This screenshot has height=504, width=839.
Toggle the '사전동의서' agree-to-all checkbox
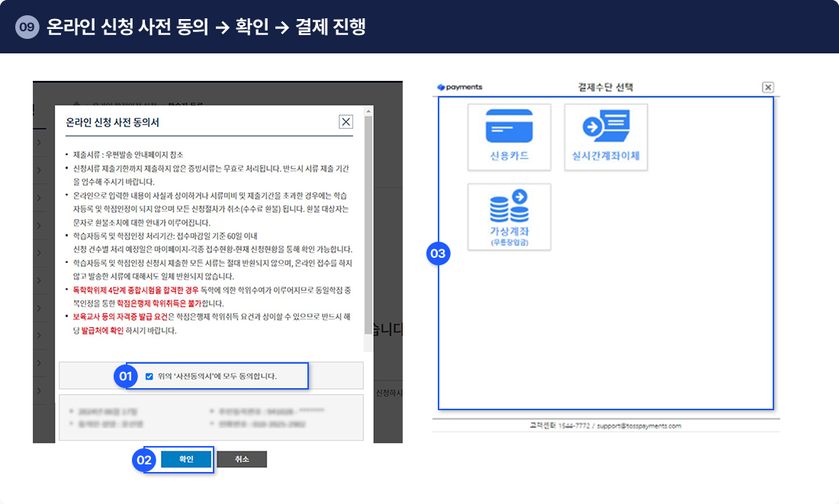(149, 376)
